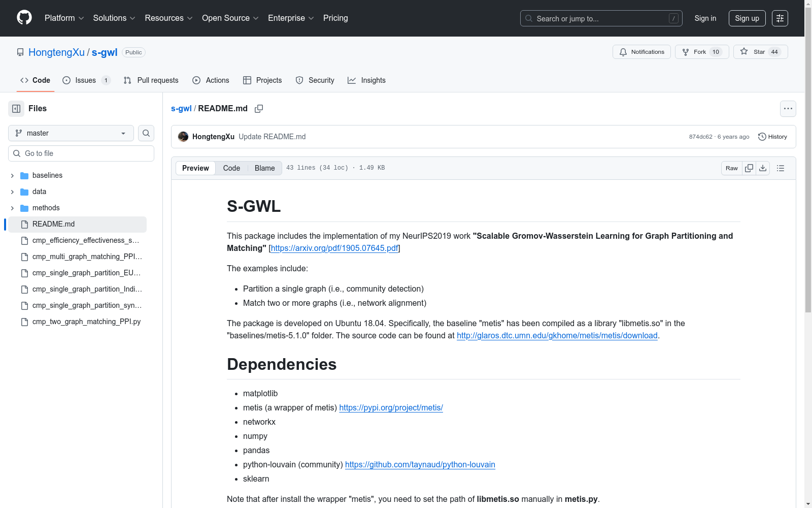812x508 pixels.
Task: Expand the methods folder chevron
Action: point(12,208)
